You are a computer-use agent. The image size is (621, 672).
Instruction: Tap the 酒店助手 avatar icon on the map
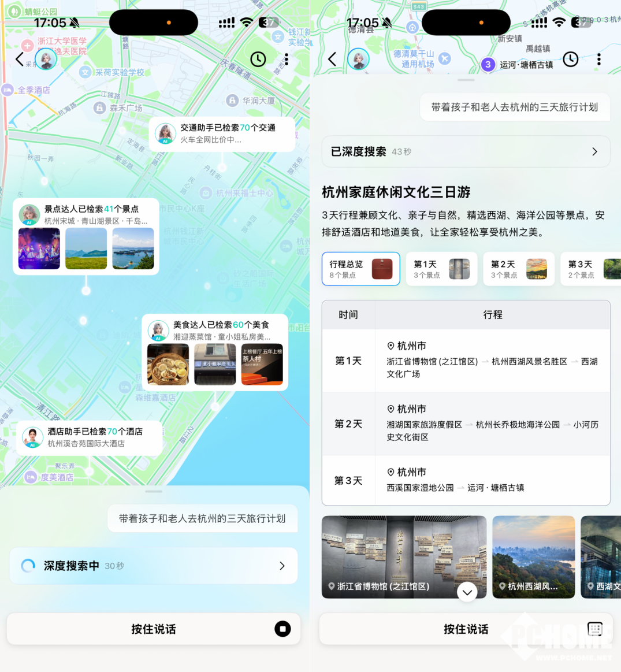(33, 437)
